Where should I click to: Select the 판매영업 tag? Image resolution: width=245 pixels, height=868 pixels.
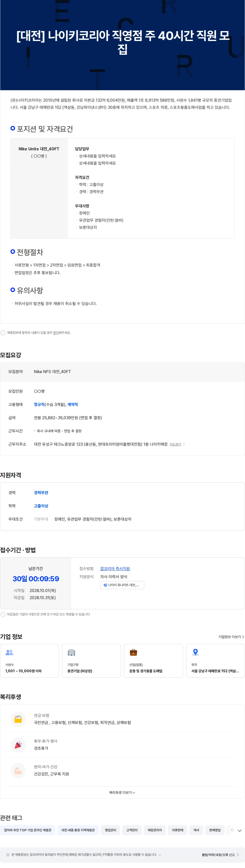tap(215, 830)
